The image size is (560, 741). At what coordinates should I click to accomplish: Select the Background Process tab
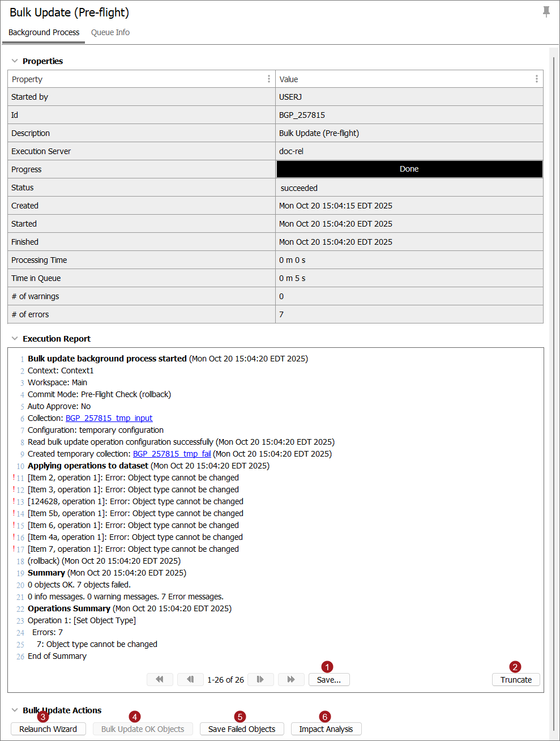pos(44,32)
